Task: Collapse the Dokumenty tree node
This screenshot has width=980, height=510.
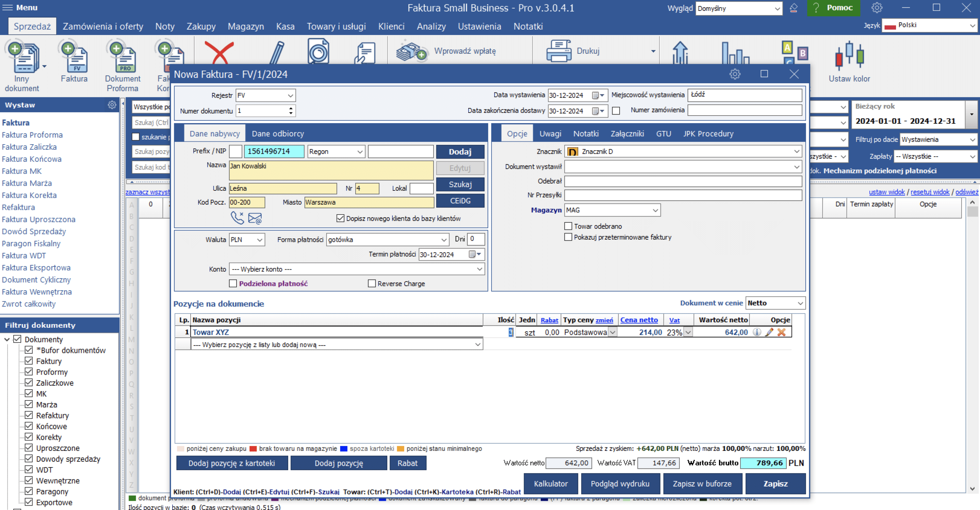Action: click(7, 339)
